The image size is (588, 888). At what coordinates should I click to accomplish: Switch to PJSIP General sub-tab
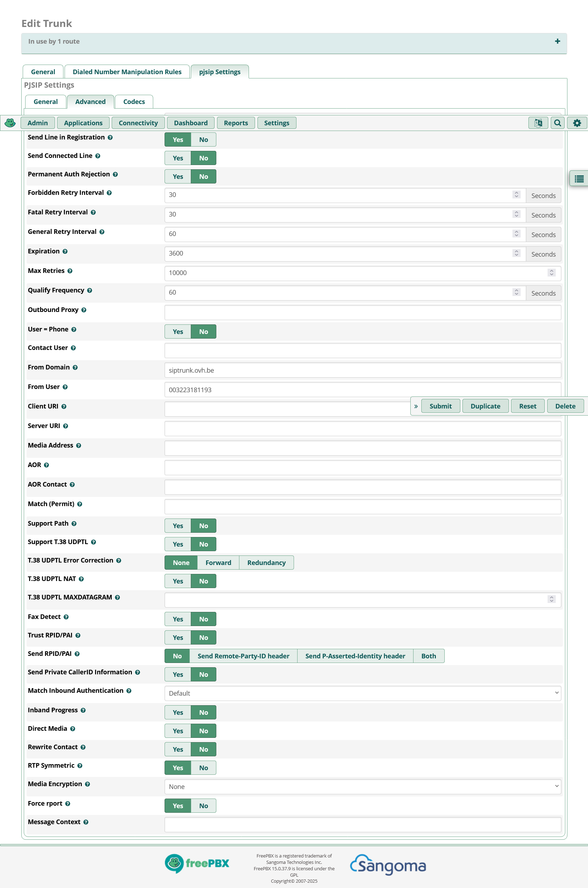[x=46, y=102]
